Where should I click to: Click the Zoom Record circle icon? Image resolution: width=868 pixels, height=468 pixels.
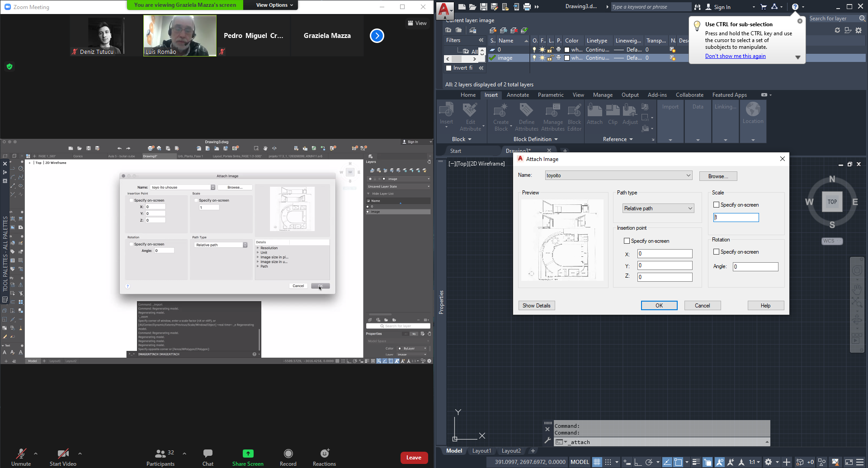pos(288,453)
